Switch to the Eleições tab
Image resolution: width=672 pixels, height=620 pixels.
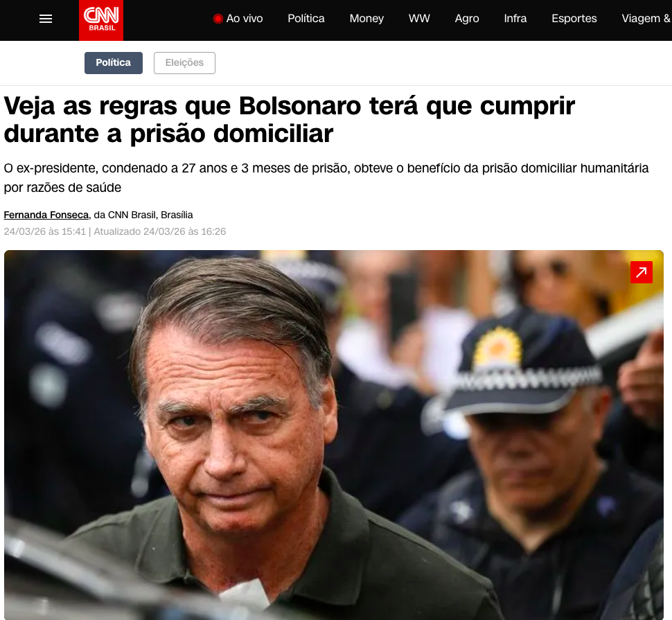click(185, 63)
